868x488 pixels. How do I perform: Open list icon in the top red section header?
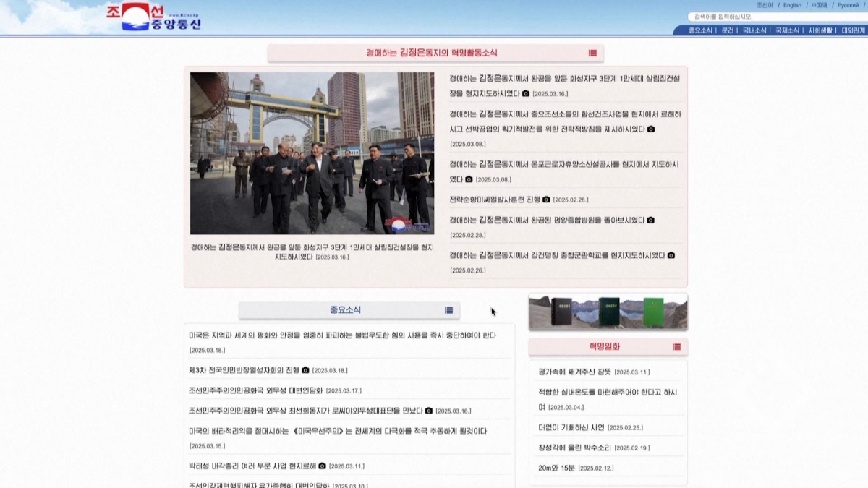(592, 53)
